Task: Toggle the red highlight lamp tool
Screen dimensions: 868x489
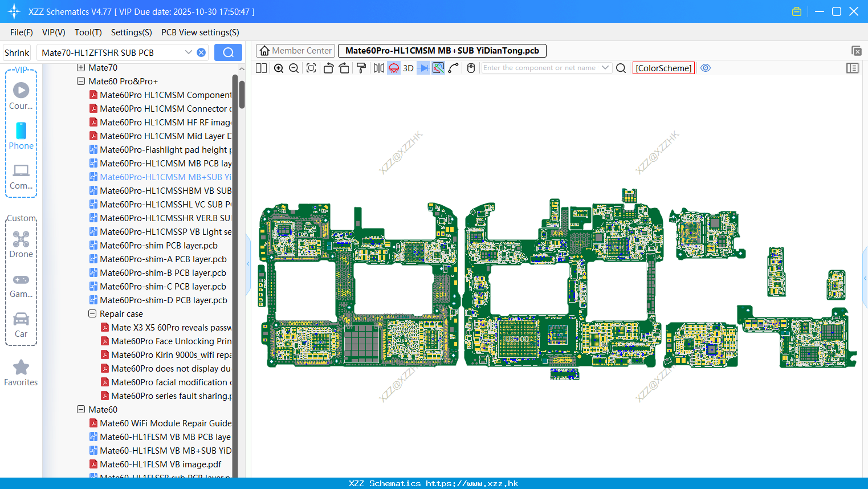Action: 394,68
